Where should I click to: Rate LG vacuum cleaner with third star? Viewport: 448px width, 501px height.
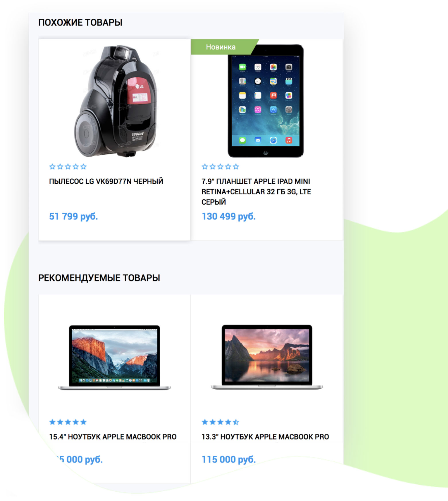68,166
